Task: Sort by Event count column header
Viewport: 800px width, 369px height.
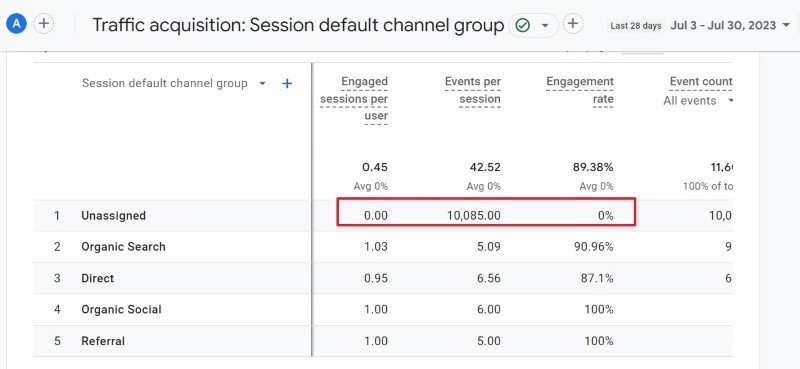Action: (x=701, y=82)
